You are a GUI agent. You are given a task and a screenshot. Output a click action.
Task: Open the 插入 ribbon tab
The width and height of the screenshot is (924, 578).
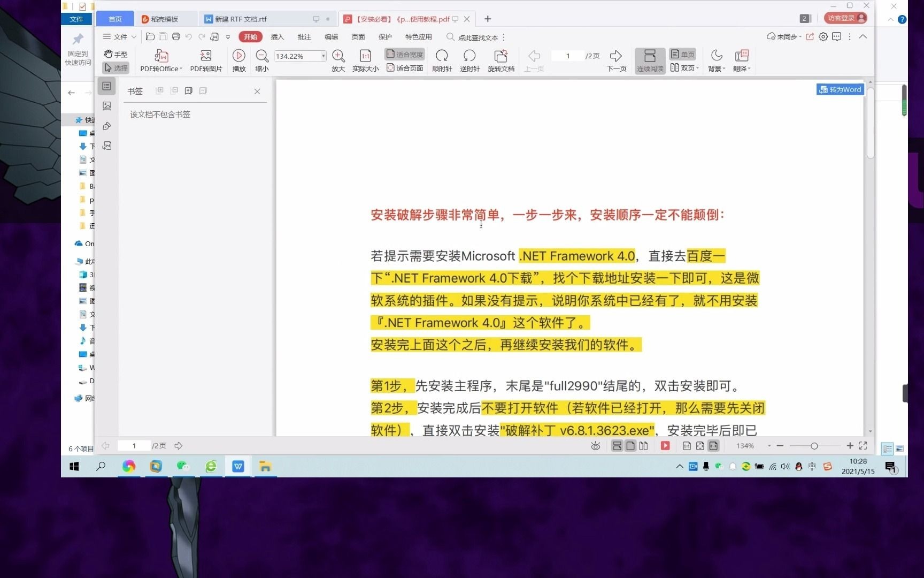[x=277, y=36]
